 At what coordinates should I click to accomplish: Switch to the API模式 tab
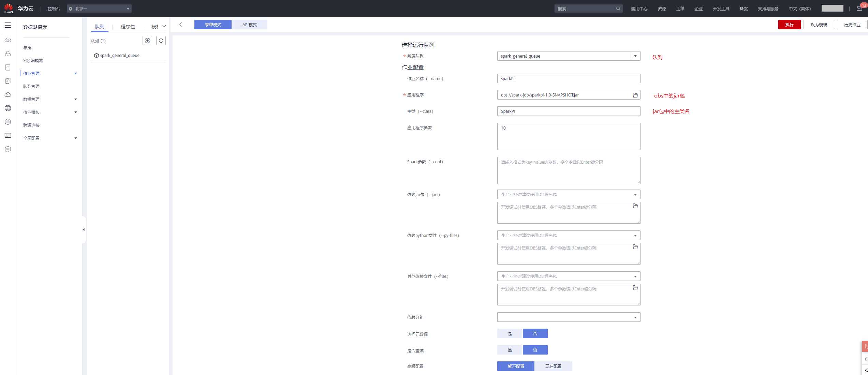click(x=249, y=25)
